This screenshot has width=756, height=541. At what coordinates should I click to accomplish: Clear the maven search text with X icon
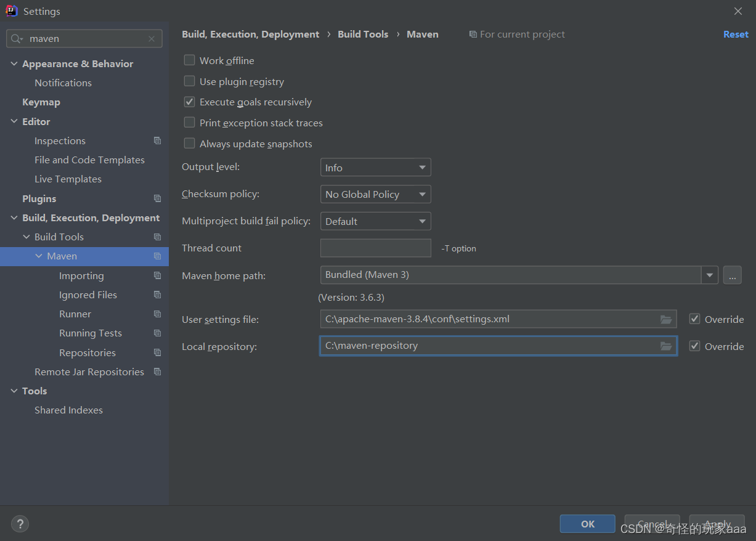click(152, 39)
